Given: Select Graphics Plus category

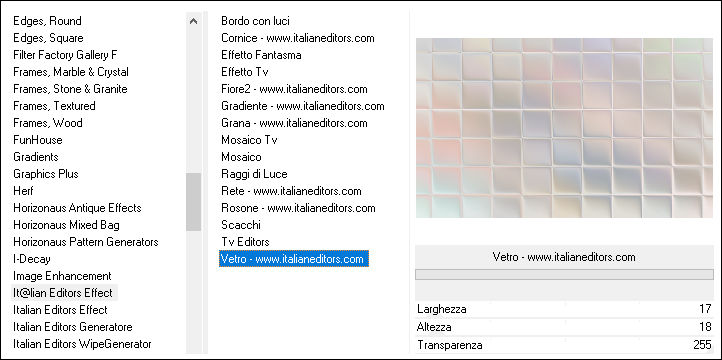Looking at the screenshot, I should 46,174.
